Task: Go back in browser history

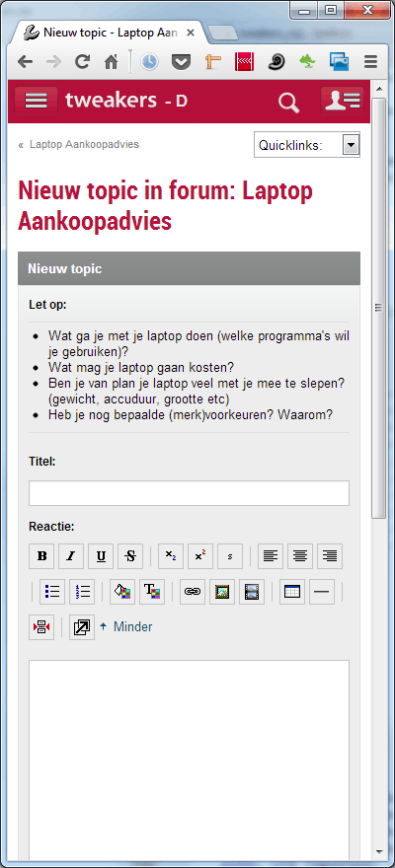Action: point(25,62)
